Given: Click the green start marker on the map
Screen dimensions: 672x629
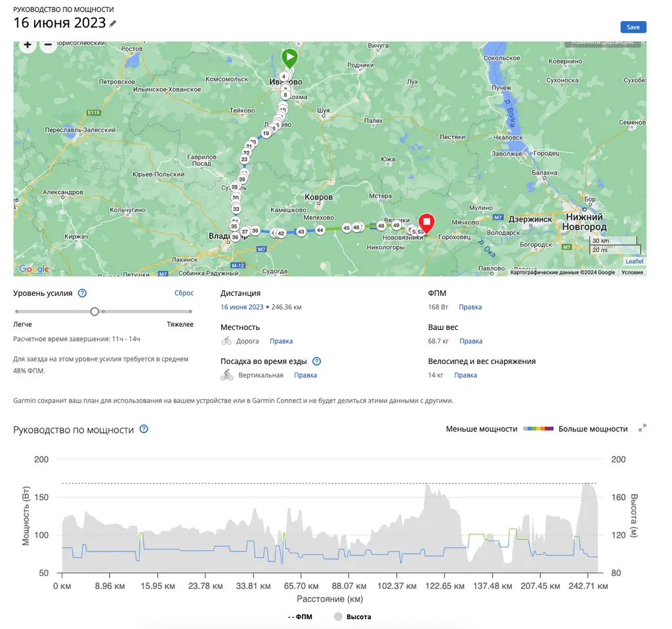Looking at the screenshot, I should (289, 58).
